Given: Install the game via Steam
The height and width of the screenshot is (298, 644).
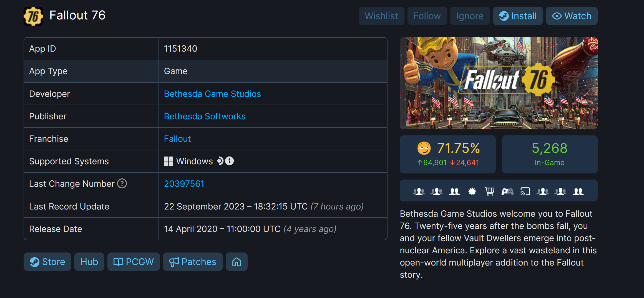Looking at the screenshot, I should tap(518, 16).
